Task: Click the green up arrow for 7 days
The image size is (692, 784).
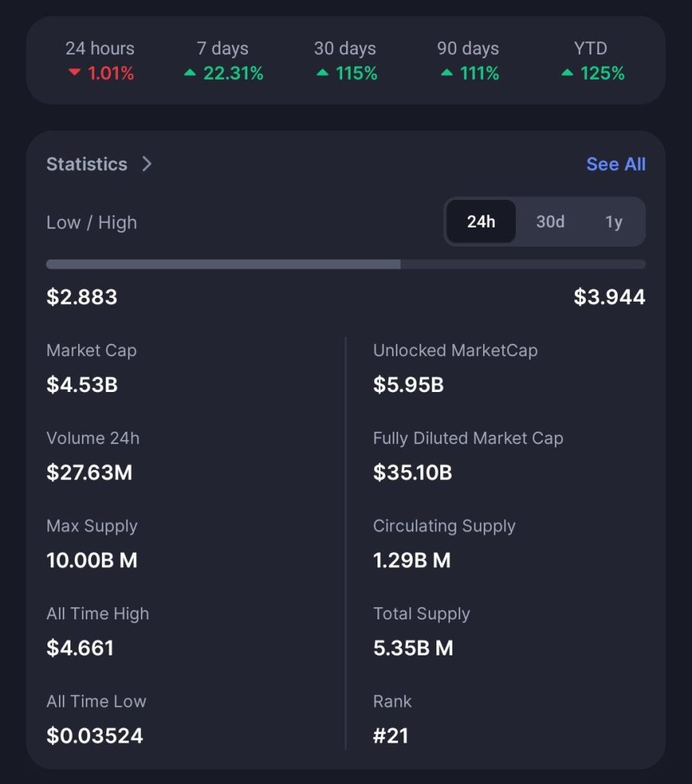Action: [190, 73]
